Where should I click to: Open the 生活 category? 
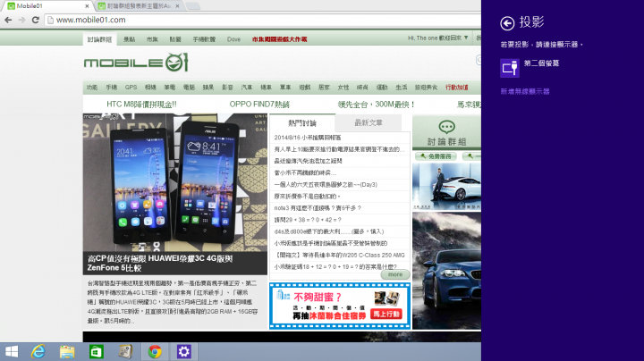pyautogui.click(x=402, y=88)
